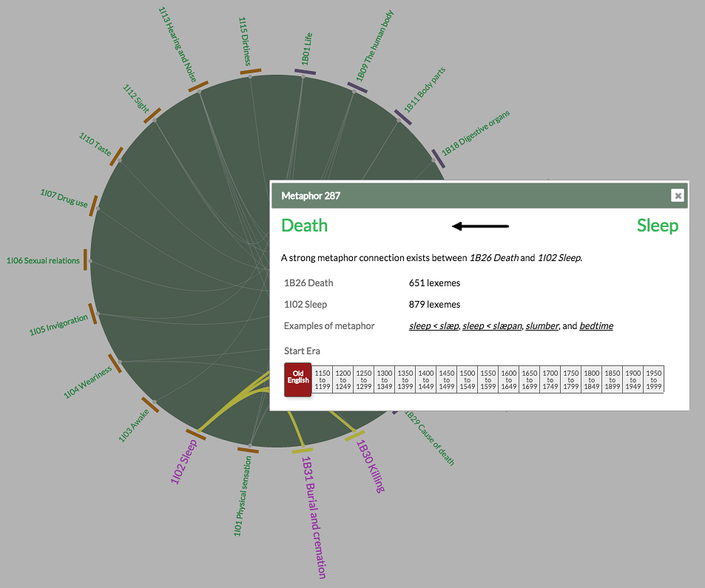Select the 1150 to 1199 era
Image resolution: width=705 pixels, height=588 pixels.
(323, 379)
